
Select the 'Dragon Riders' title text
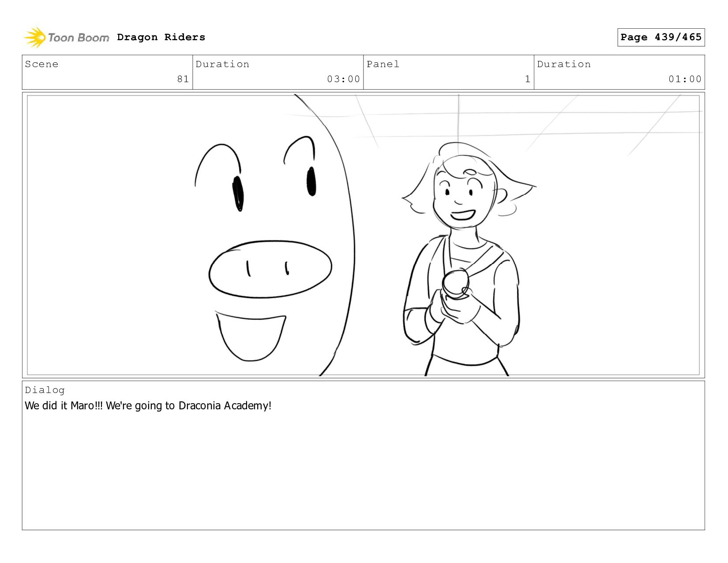pos(161,37)
